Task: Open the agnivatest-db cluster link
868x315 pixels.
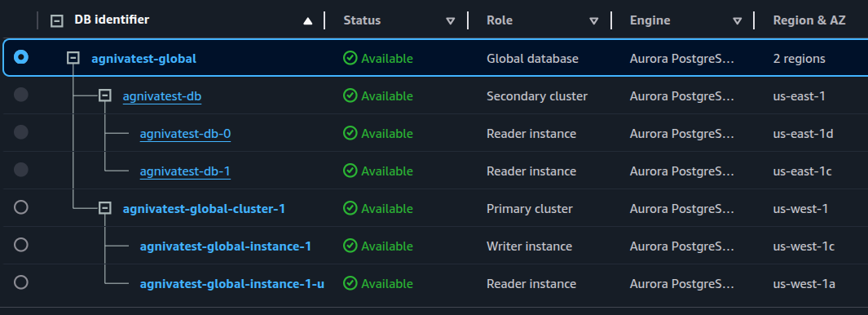Action: point(162,96)
